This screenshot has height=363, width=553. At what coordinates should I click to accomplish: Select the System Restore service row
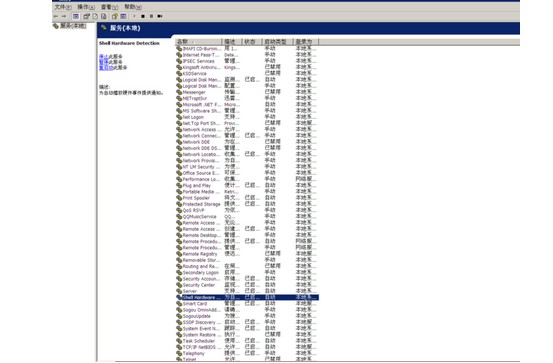[247, 334]
